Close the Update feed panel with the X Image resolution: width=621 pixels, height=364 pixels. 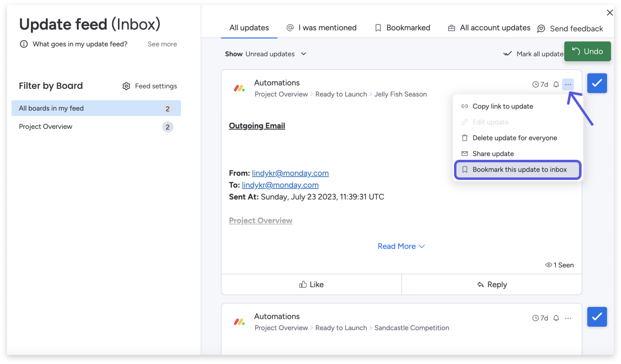pos(610,13)
